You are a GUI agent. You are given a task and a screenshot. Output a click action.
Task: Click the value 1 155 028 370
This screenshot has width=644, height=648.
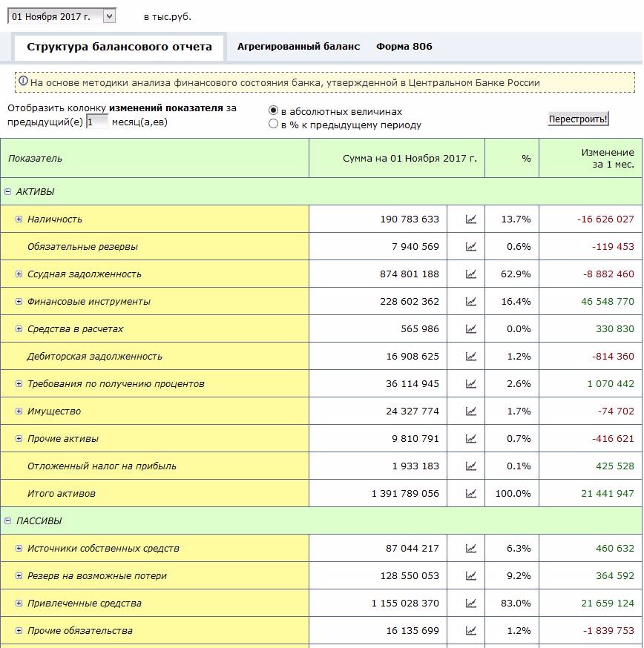pyautogui.click(x=405, y=603)
